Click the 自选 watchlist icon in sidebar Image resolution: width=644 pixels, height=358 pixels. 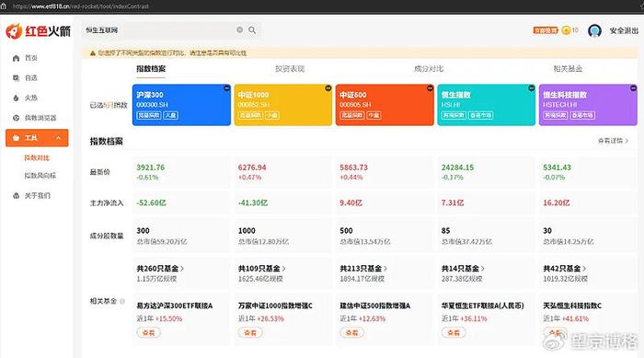pyautogui.click(x=16, y=77)
